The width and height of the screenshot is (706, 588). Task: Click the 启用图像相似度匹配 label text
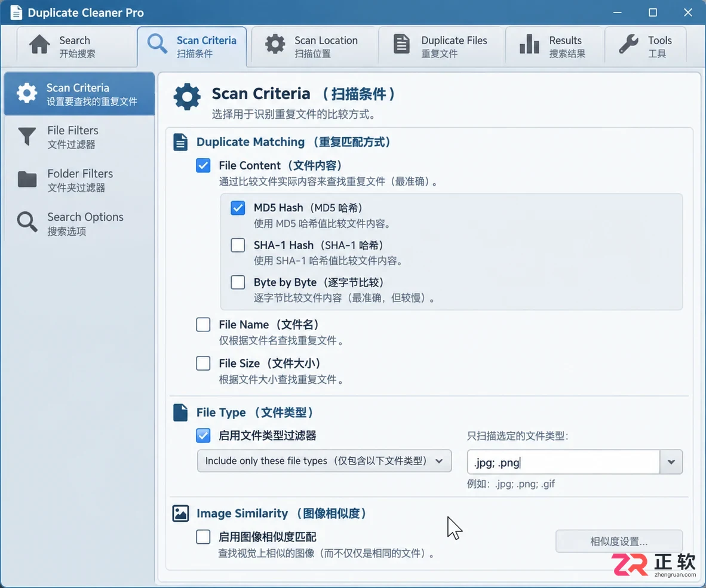click(268, 537)
